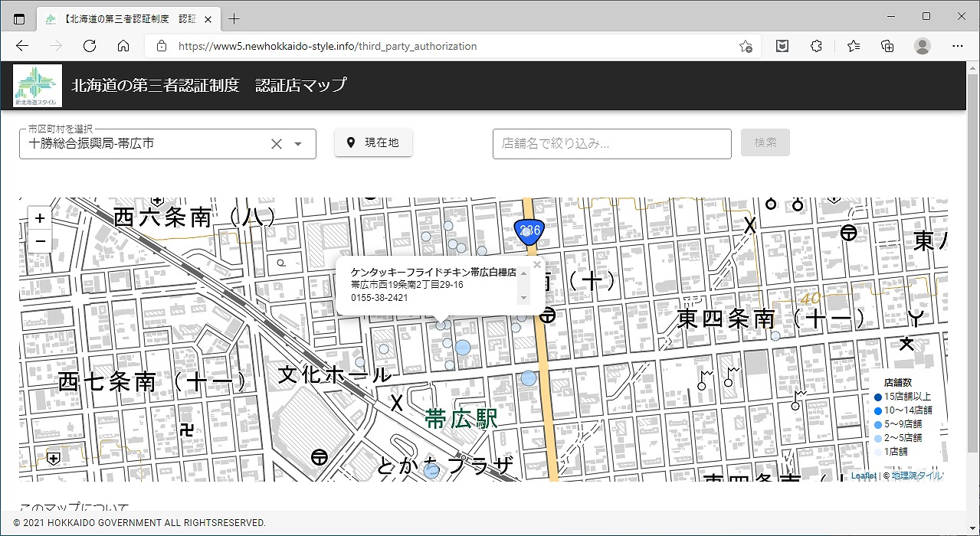The height and width of the screenshot is (536, 980).
Task: Open the browser profile icon
Action: pyautogui.click(x=922, y=46)
